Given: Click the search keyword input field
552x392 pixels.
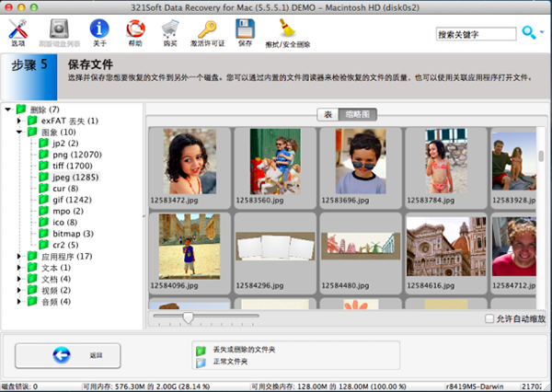Looking at the screenshot, I should click(476, 34).
